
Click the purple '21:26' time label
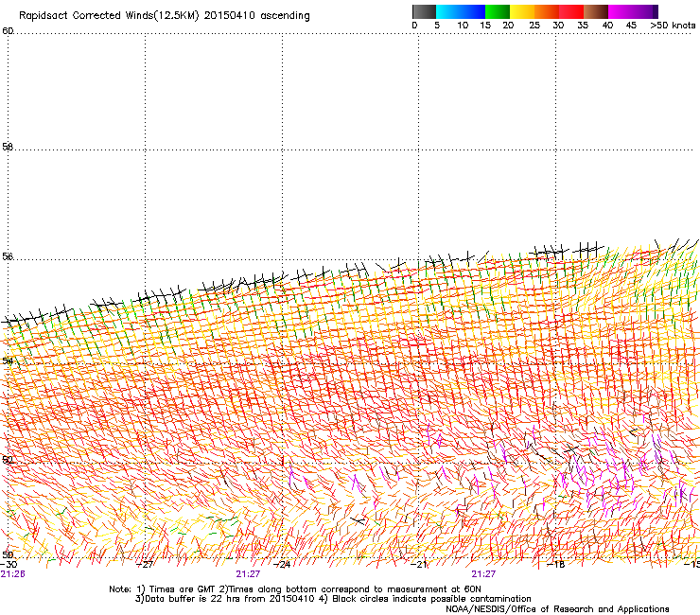12,574
